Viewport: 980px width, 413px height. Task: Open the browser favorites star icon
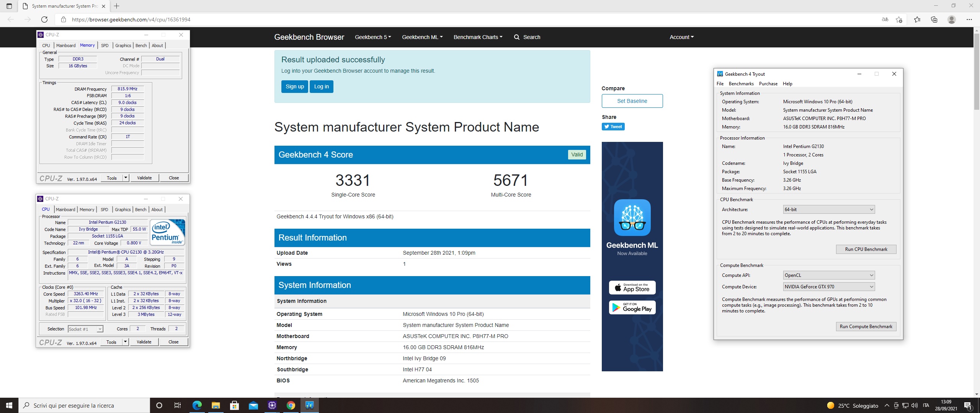coord(917,20)
